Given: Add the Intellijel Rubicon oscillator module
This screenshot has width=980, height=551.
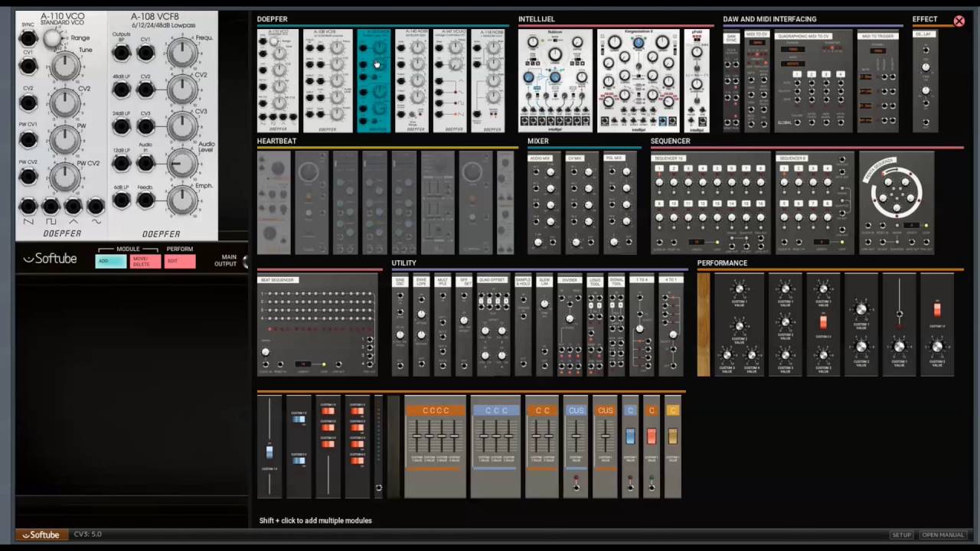Looking at the screenshot, I should coord(555,81).
